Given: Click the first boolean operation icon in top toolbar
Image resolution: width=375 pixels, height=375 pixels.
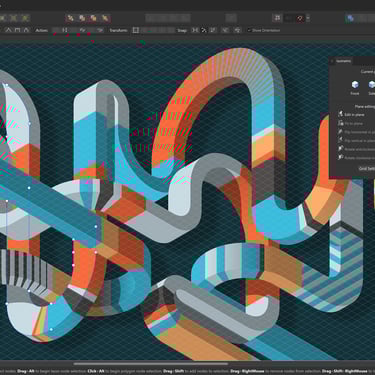Looking at the screenshot, I should [71, 18].
